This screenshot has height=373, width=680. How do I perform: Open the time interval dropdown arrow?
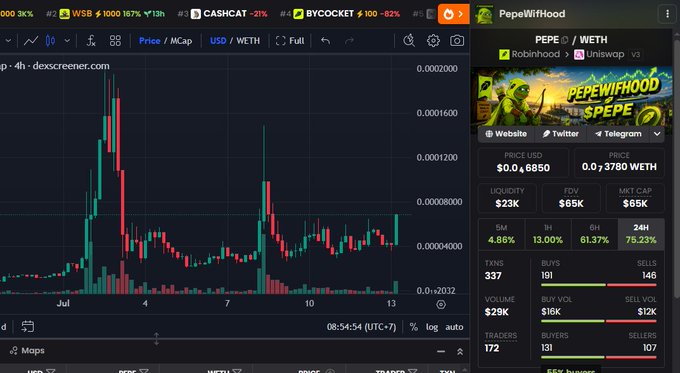tap(8, 41)
